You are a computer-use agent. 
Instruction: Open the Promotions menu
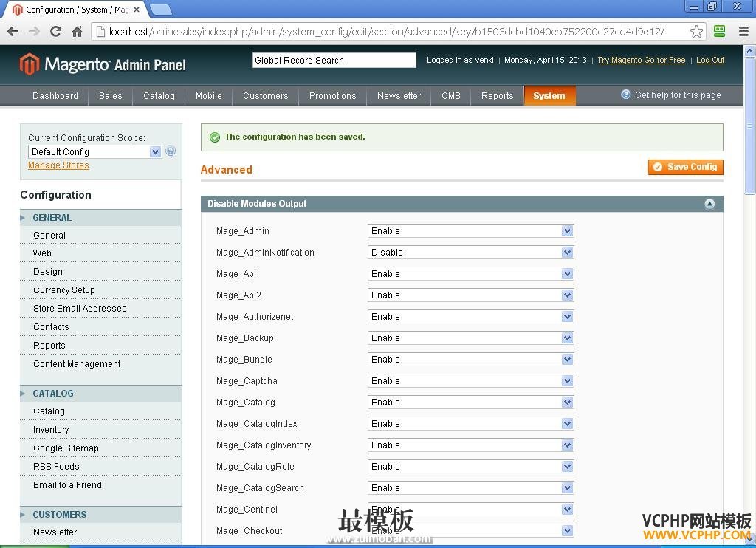click(x=333, y=95)
